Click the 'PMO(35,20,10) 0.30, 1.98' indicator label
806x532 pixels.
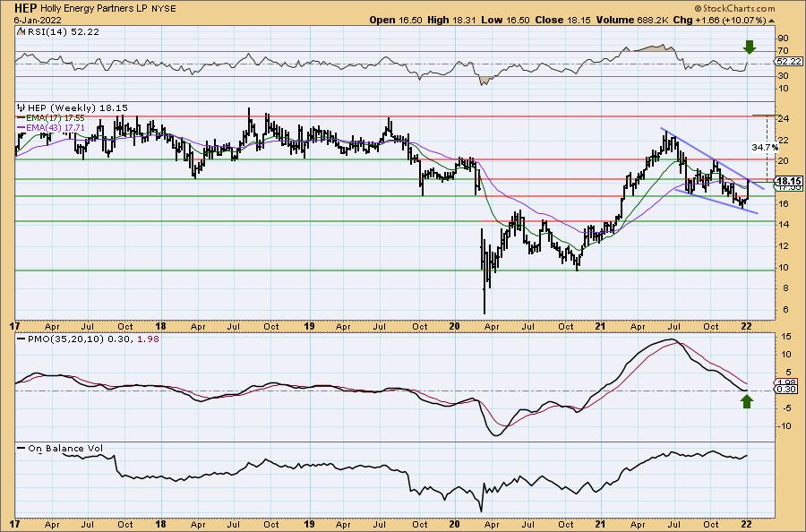click(92, 339)
